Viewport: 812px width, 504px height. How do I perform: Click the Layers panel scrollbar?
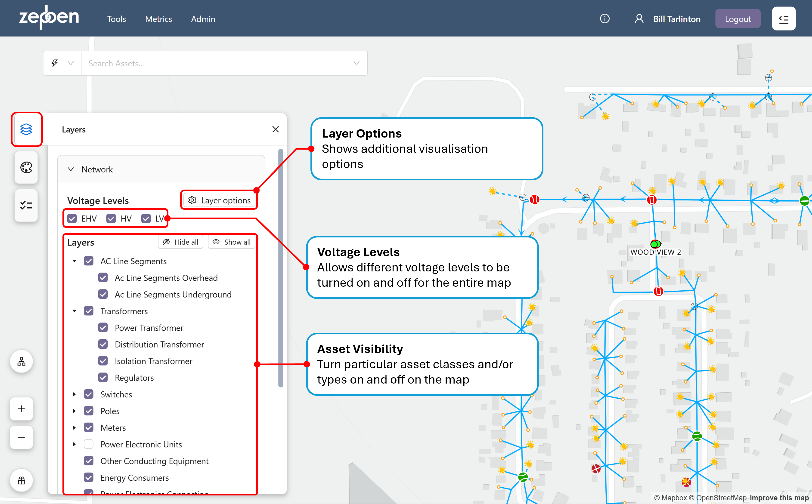tap(281, 268)
